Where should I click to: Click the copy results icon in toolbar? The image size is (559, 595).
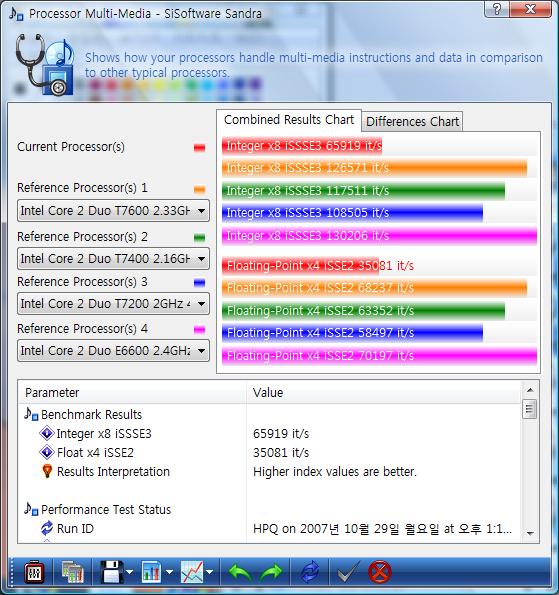point(73,572)
